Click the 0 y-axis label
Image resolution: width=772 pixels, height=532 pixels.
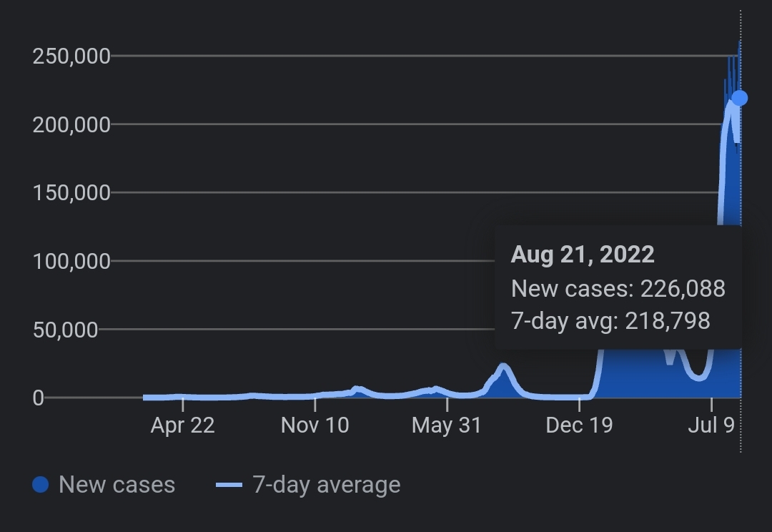39,398
